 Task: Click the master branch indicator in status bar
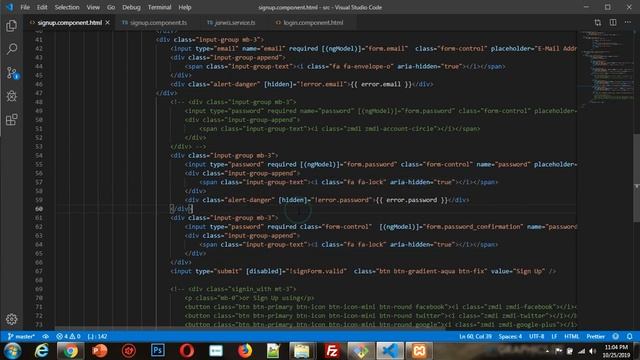coord(21,336)
